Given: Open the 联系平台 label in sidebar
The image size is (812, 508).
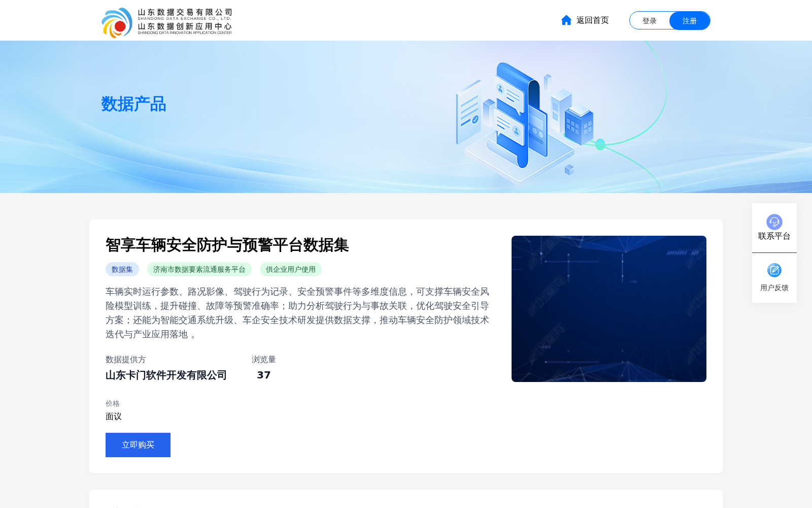Looking at the screenshot, I should (x=774, y=236).
